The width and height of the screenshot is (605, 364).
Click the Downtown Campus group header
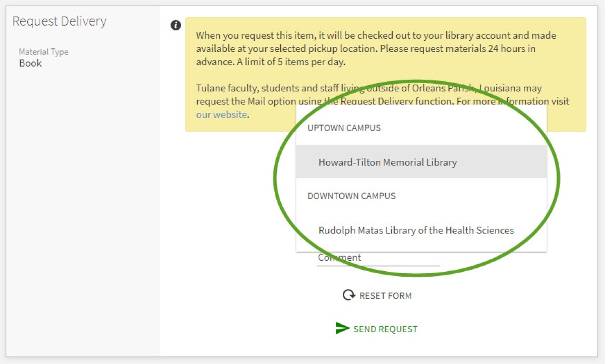(351, 196)
